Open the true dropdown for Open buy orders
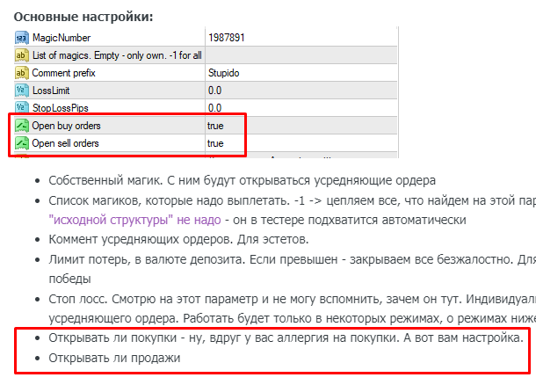 click(215, 126)
